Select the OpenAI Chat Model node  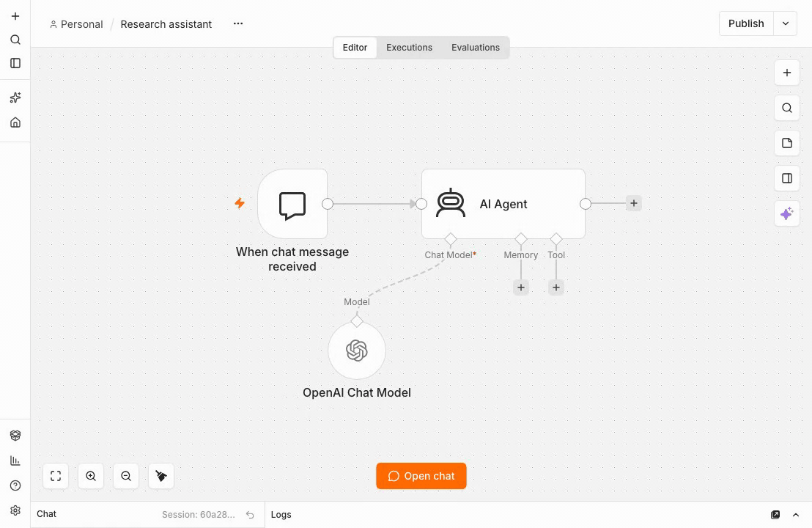coord(357,351)
